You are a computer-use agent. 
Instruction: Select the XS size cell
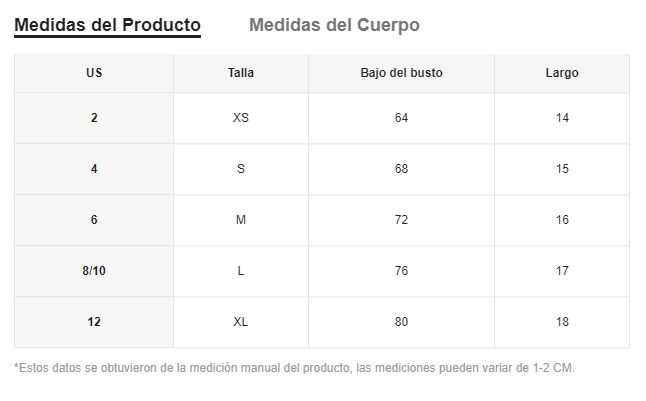coord(241,118)
